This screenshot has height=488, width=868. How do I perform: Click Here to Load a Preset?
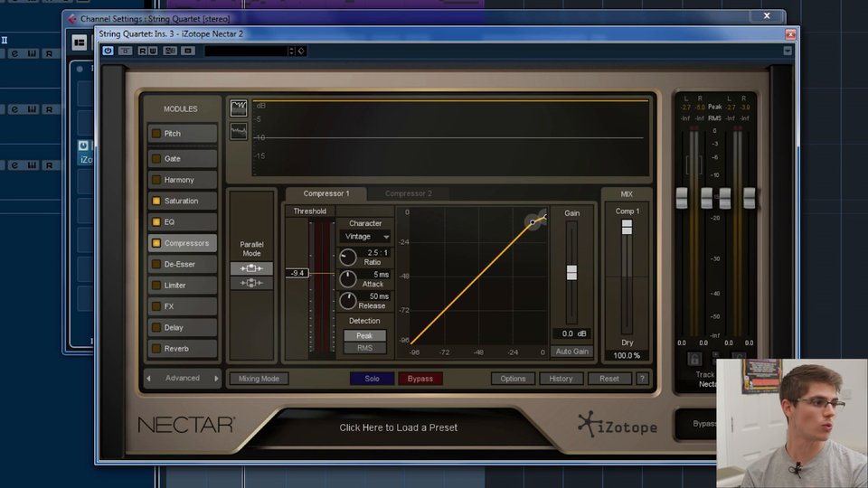tap(399, 427)
